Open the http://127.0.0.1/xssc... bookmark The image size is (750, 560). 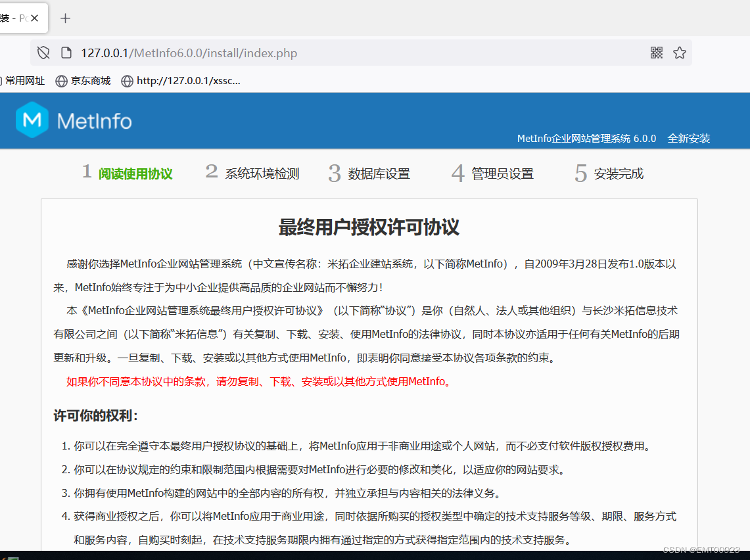[x=181, y=81]
